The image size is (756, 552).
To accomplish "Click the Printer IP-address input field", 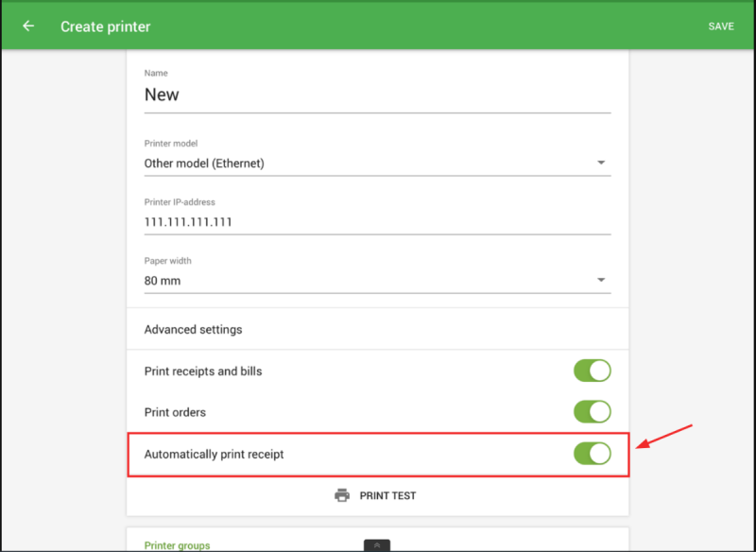I will (x=376, y=222).
